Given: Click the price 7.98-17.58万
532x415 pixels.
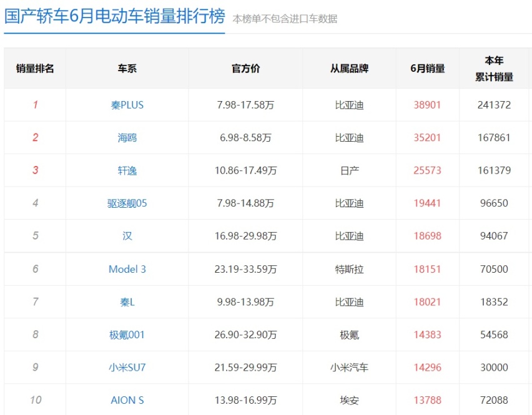Looking at the screenshot, I should click(x=245, y=105).
